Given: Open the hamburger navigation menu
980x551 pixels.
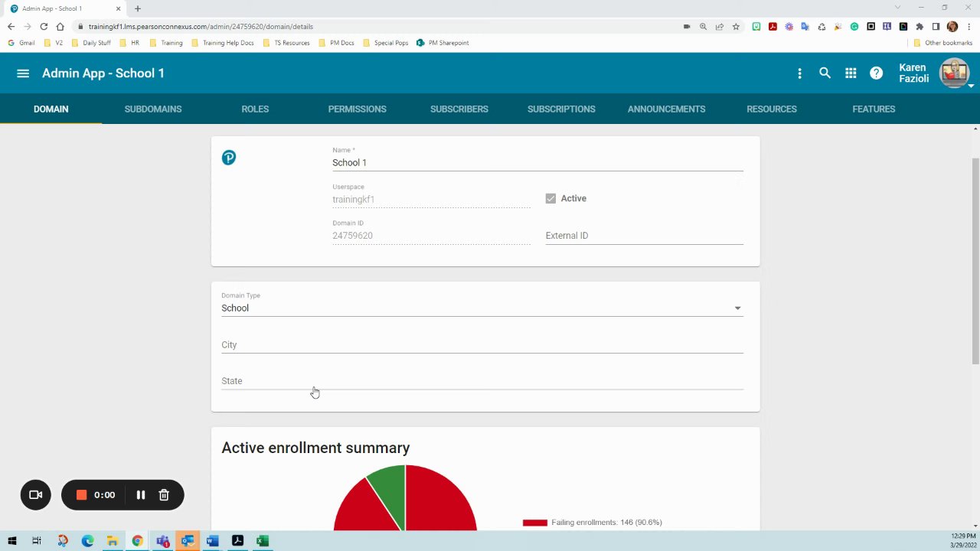Looking at the screenshot, I should pyautogui.click(x=23, y=73).
